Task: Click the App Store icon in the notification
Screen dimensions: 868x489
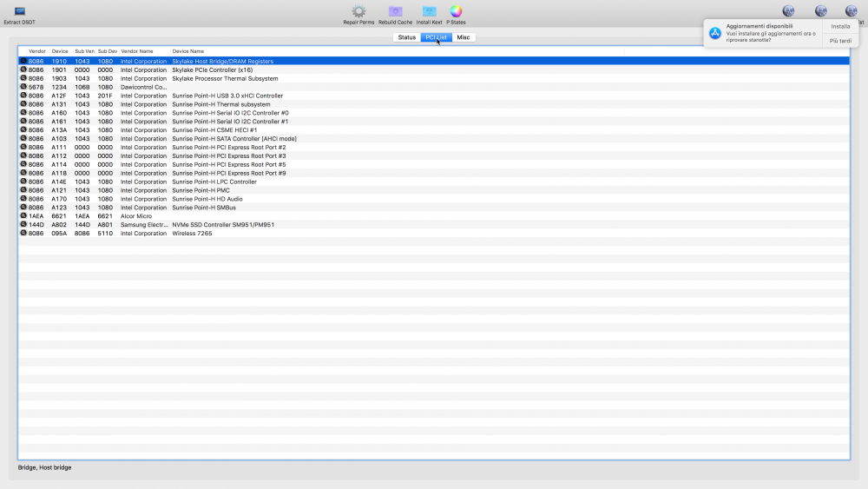Action: pyautogui.click(x=715, y=33)
